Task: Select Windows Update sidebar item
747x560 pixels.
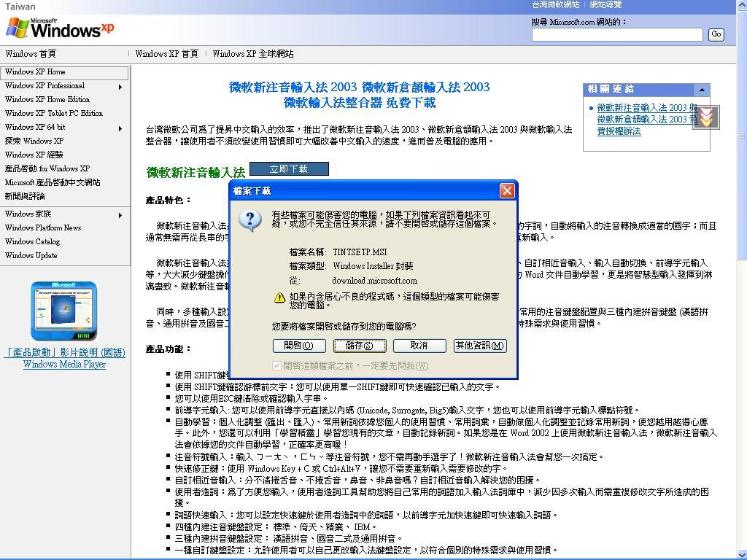Action: coord(31,256)
